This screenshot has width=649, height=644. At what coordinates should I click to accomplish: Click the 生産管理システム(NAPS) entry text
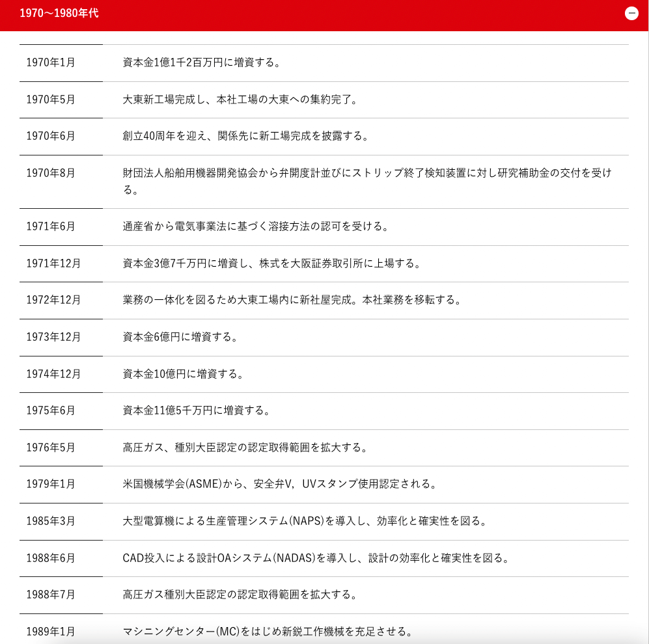click(305, 521)
